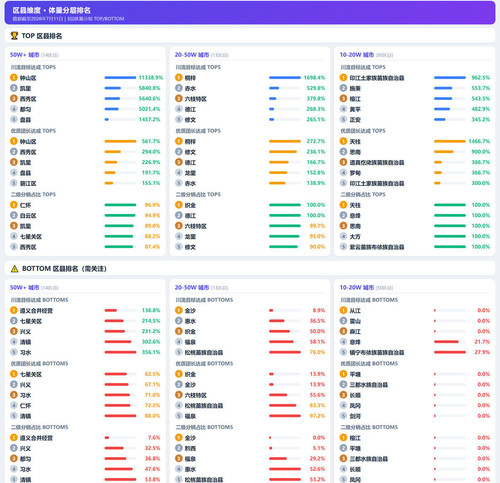The image size is (500, 483).
Task: Click the gold rank badge on the 561.7% row
Action: tap(14, 141)
